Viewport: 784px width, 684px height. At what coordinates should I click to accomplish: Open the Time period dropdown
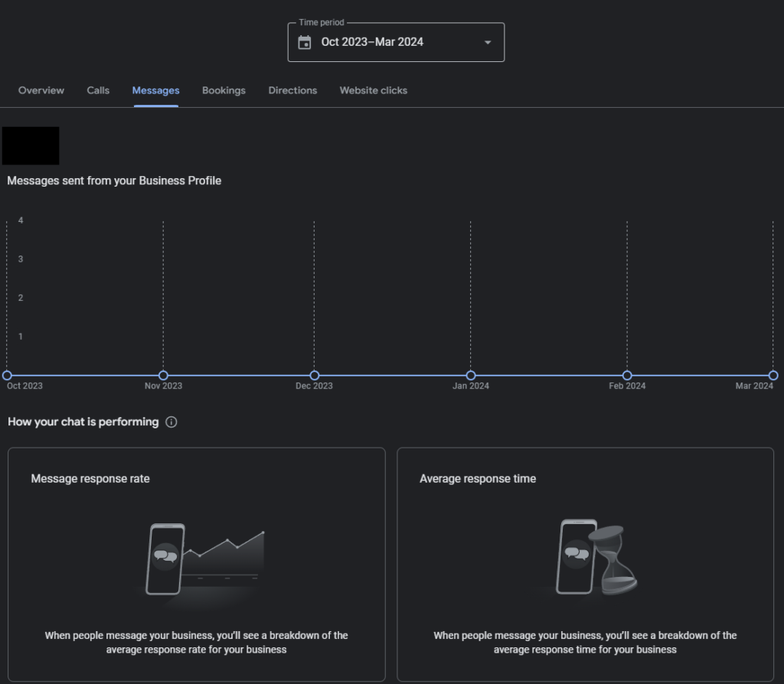pyautogui.click(x=396, y=43)
